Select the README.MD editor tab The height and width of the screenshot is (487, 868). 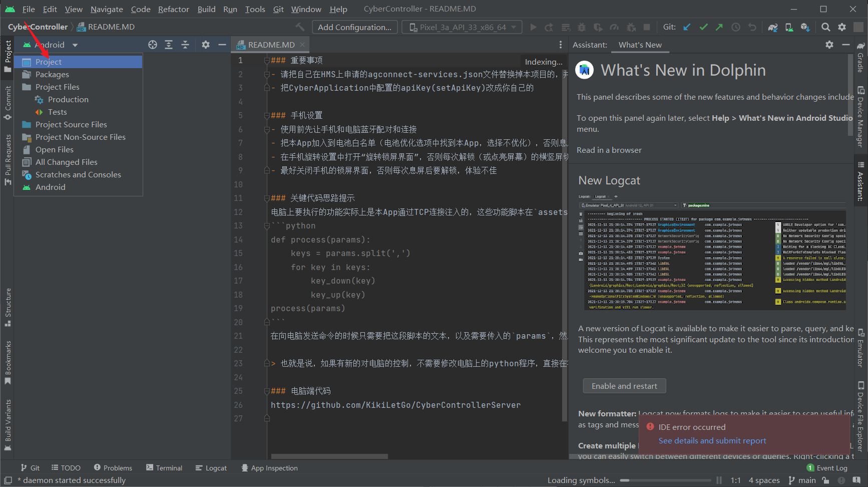(x=271, y=45)
